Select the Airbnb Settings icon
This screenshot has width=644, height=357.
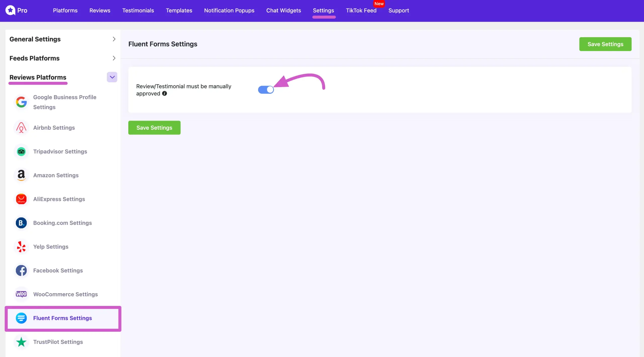coord(21,128)
